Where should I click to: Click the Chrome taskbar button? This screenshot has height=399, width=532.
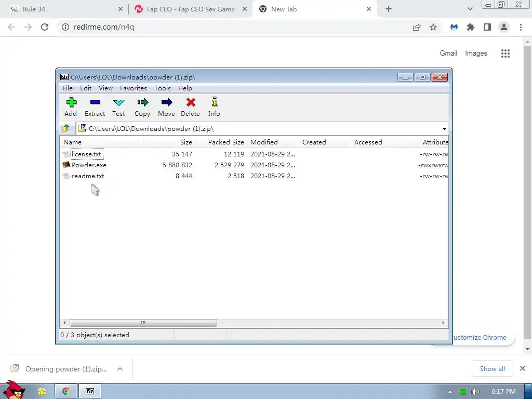pyautogui.click(x=66, y=391)
